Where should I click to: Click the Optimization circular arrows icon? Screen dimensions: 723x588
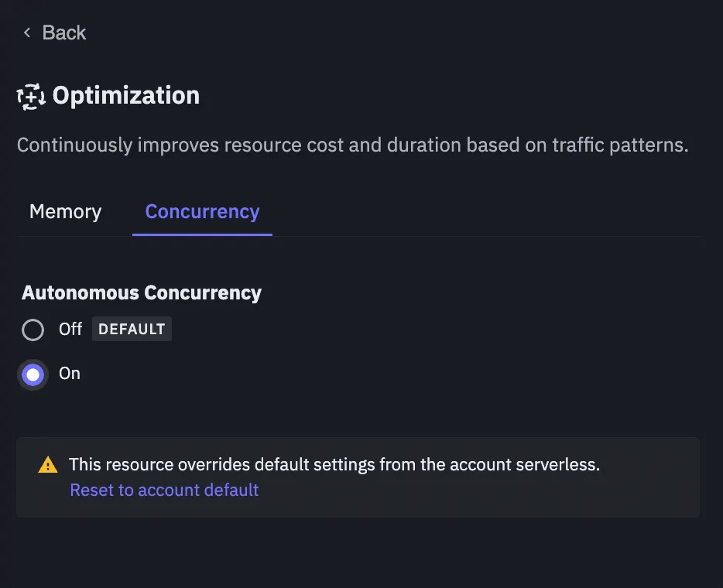coord(31,97)
